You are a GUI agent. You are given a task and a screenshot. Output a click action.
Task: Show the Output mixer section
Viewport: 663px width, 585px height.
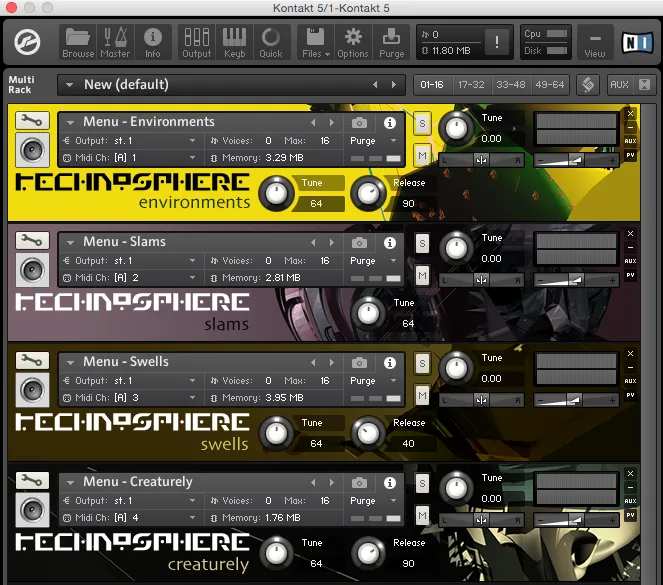[197, 42]
